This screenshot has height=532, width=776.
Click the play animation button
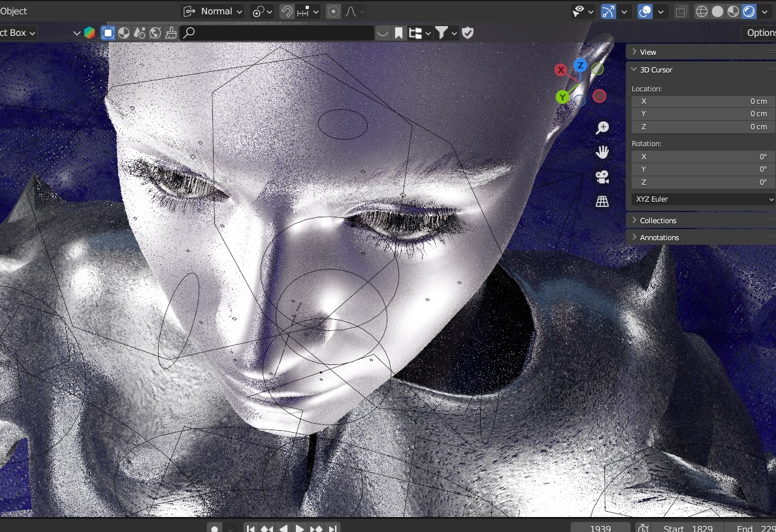(x=300, y=527)
